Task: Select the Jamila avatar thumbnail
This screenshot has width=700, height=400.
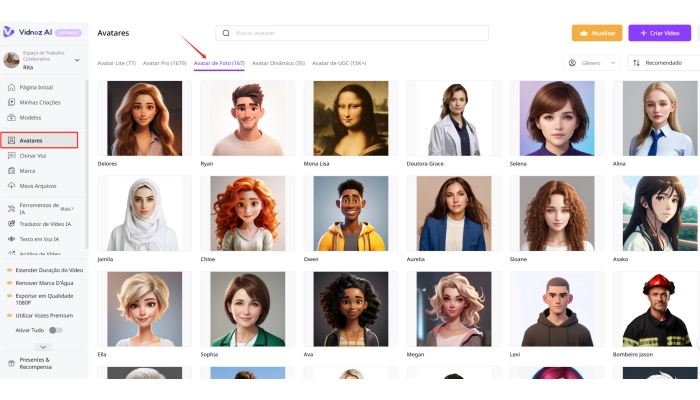Action: point(145,213)
